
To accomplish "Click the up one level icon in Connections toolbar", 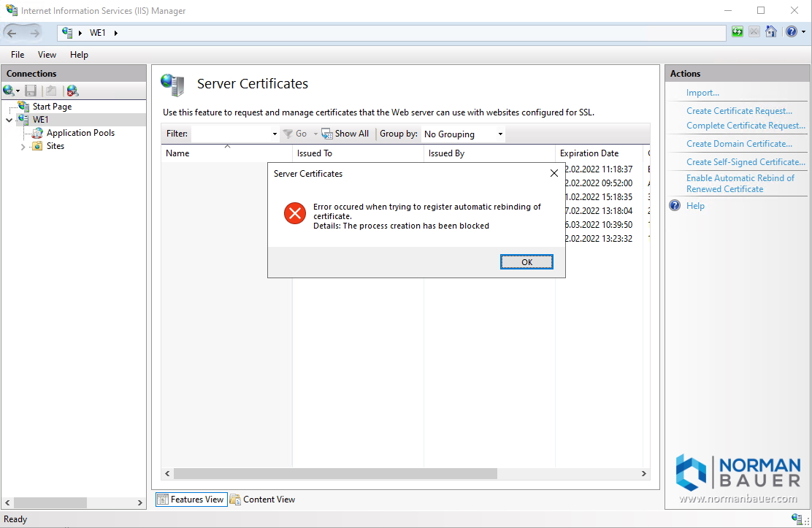I will point(51,91).
